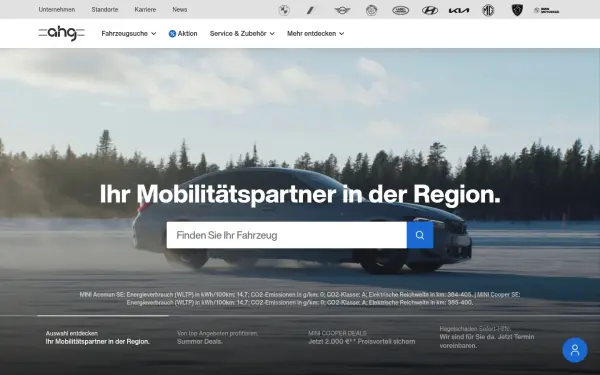Click the Peugeot shield logo

517,10
